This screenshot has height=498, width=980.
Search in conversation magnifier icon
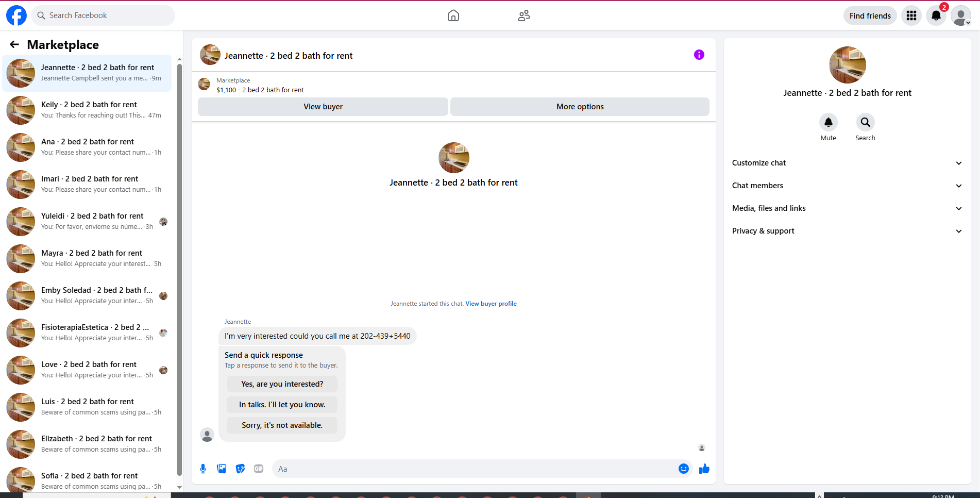tap(866, 122)
